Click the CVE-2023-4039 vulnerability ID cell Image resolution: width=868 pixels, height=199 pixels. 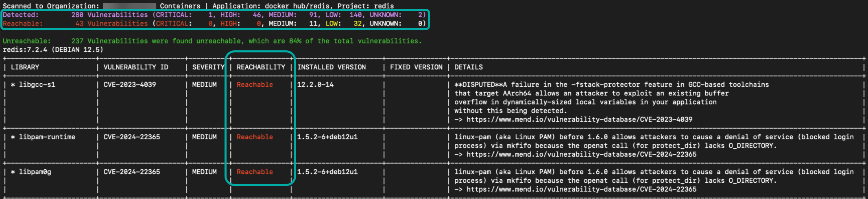pyautogui.click(x=129, y=84)
